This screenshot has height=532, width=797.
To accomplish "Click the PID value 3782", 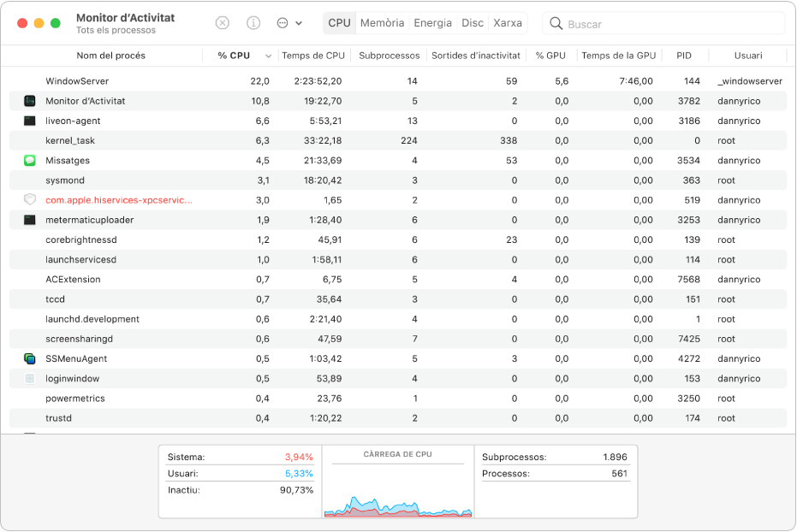I will point(689,101).
